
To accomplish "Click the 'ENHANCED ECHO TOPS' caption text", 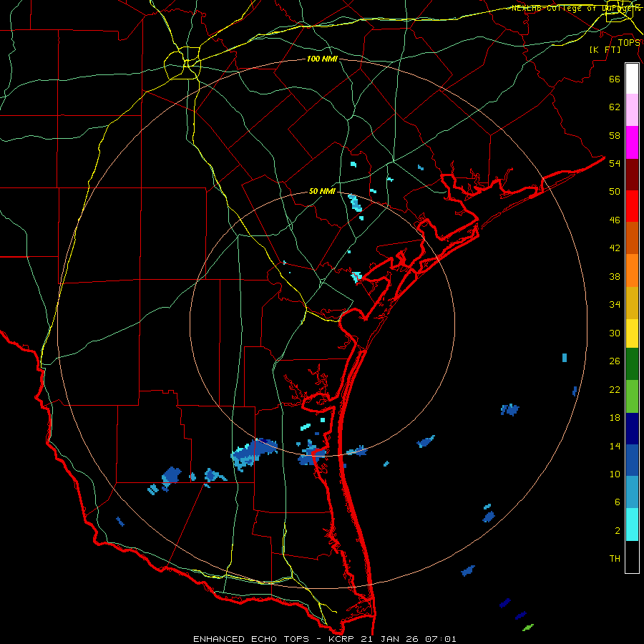I will tap(251, 639).
